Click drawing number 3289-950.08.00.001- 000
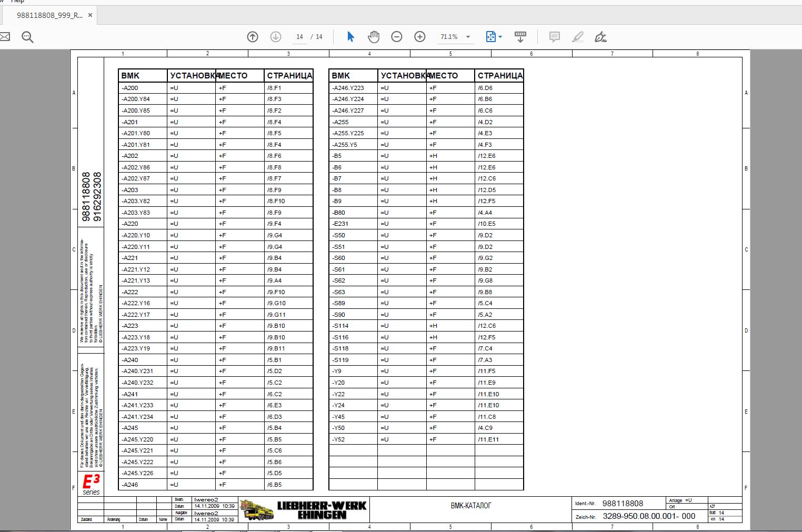Viewport: 802px width, 532px height. click(x=649, y=516)
